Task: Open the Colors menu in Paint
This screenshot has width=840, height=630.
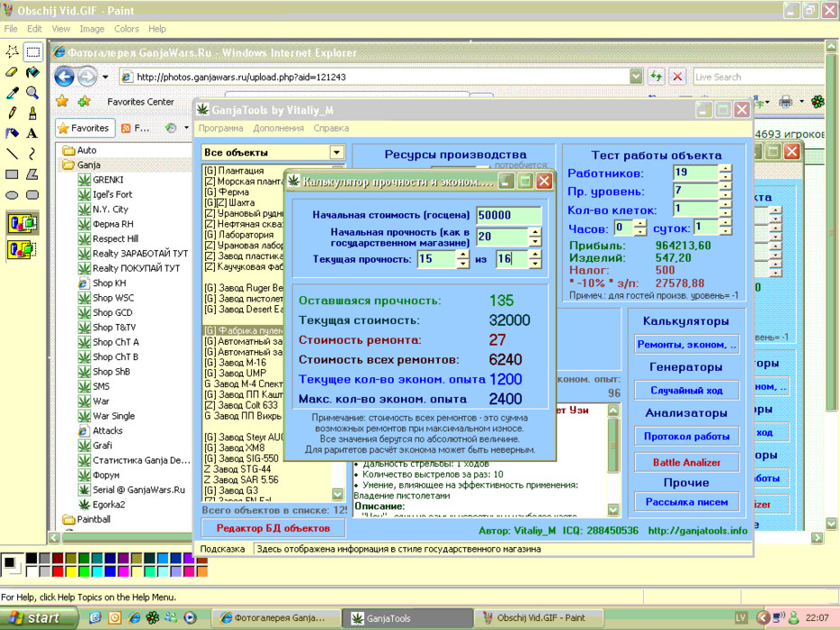Action: (x=126, y=29)
